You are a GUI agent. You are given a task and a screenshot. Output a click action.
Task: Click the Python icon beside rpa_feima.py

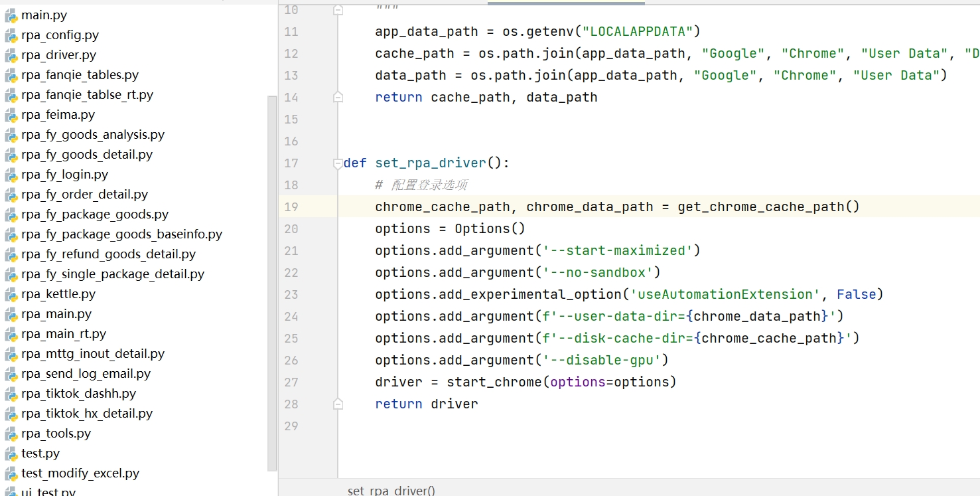coord(11,115)
